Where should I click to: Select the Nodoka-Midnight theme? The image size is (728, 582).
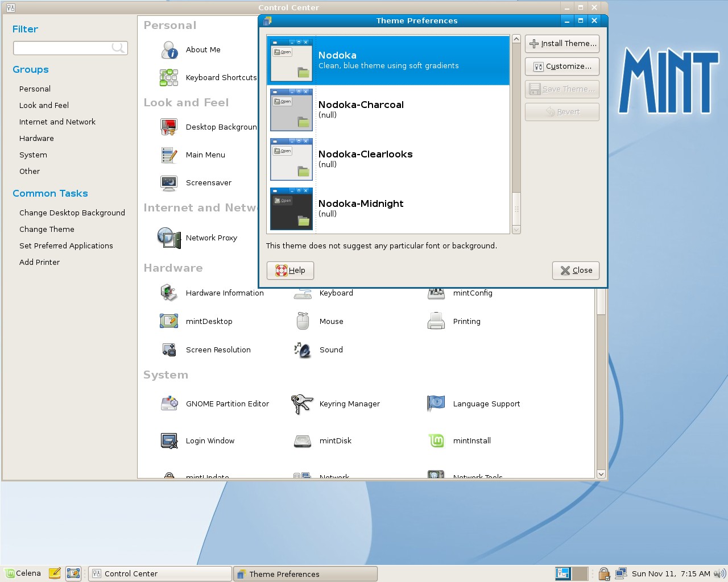388,209
